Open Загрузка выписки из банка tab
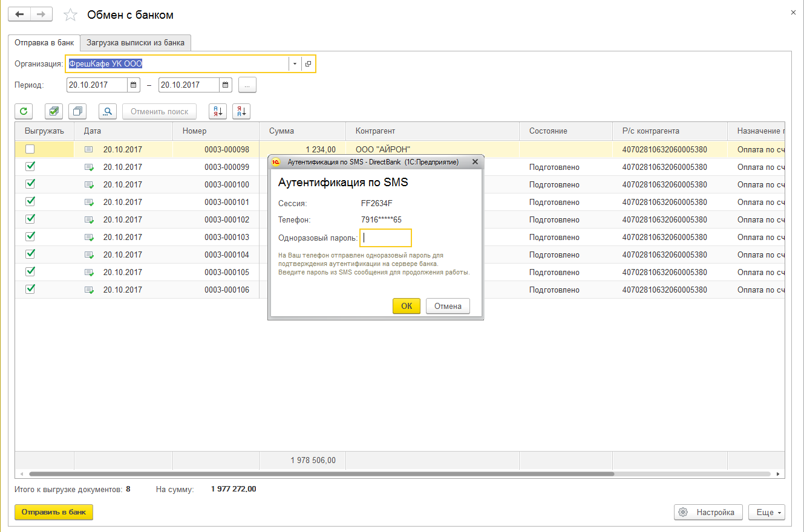The image size is (804, 532). (x=136, y=43)
